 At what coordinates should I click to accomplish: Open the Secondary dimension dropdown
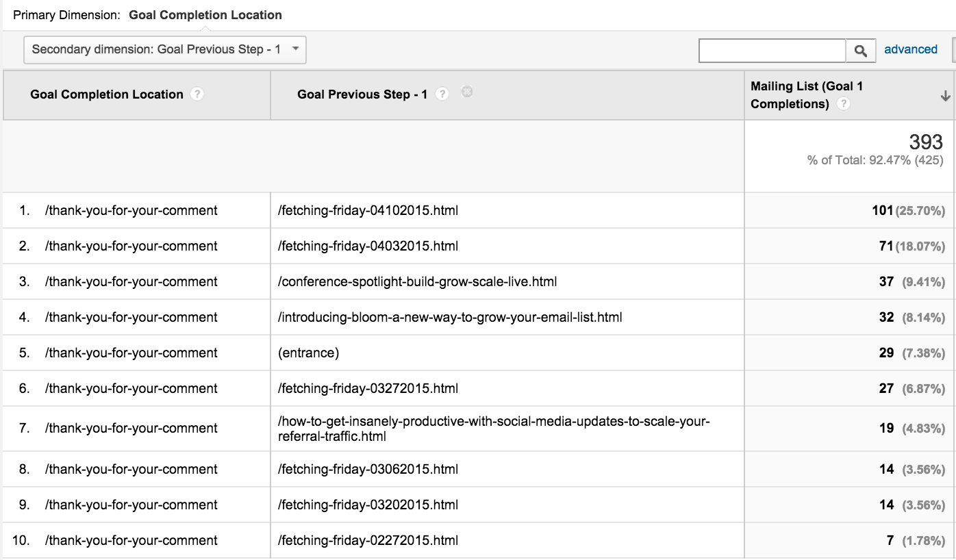(x=165, y=49)
